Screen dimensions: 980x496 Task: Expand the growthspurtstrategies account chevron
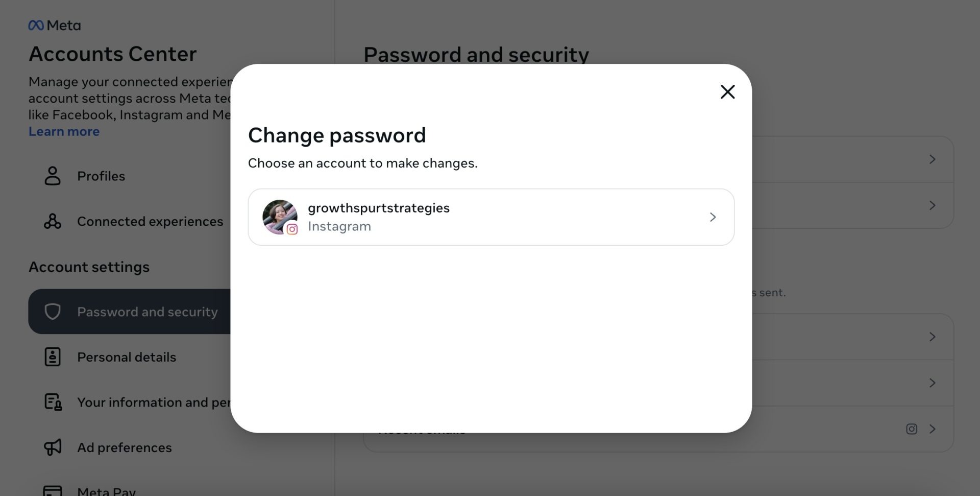pos(713,217)
